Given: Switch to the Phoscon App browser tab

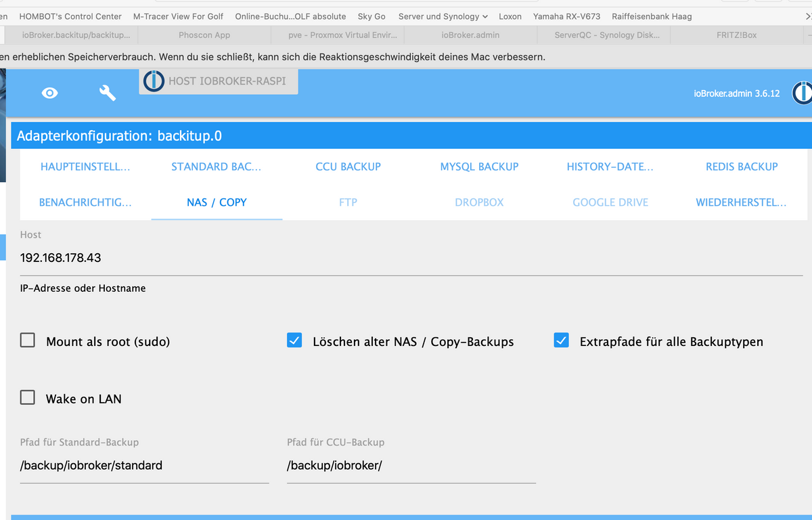Looking at the screenshot, I should [204, 35].
